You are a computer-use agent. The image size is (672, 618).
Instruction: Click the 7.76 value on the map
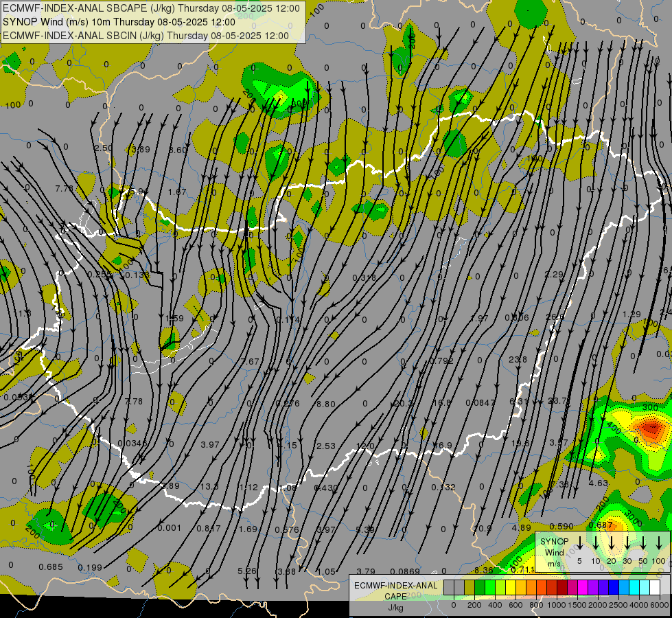[65, 188]
